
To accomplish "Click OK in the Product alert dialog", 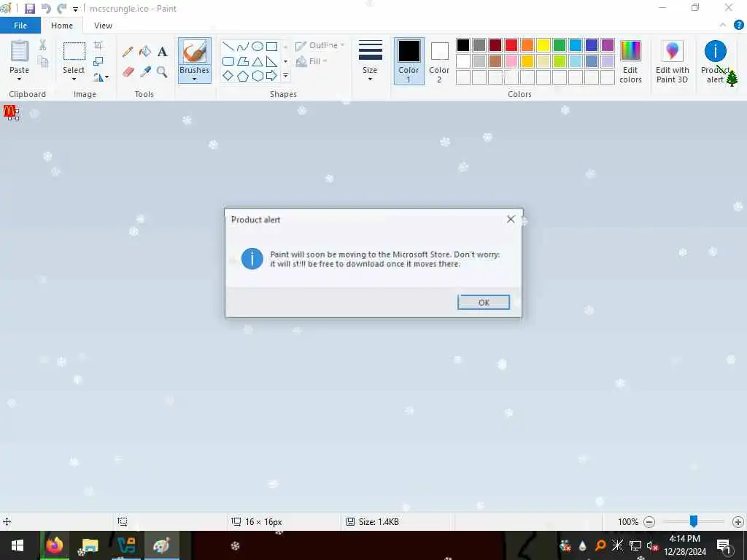I will click(x=484, y=303).
